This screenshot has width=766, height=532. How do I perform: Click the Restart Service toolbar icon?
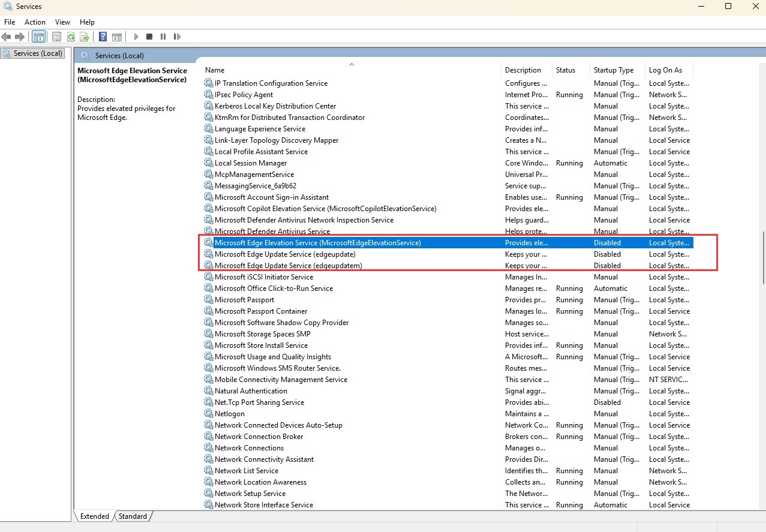[177, 37]
